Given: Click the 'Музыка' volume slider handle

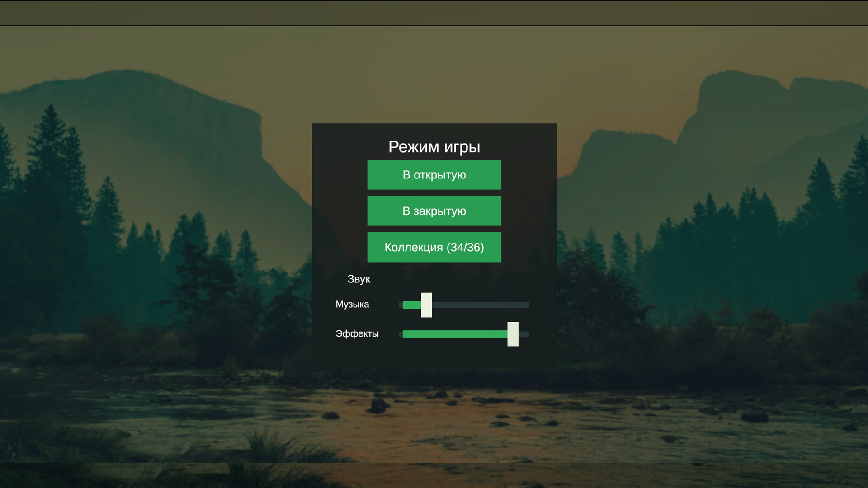Looking at the screenshot, I should point(426,305).
